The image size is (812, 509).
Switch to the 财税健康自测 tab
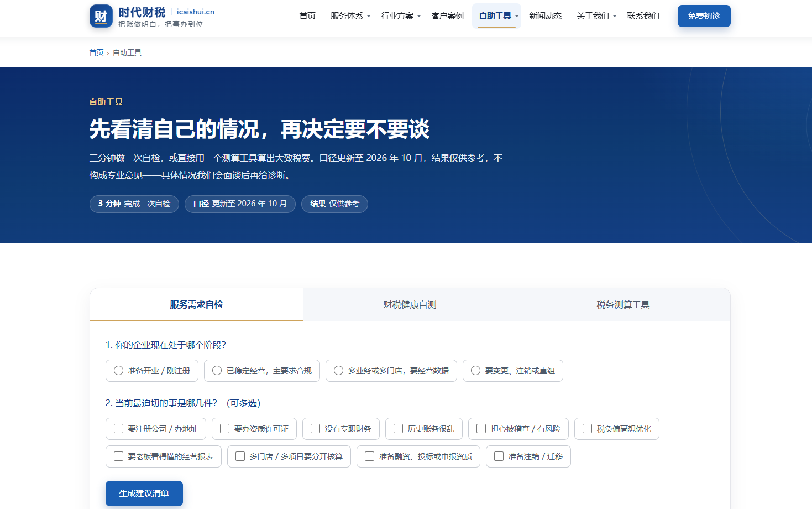tap(410, 305)
